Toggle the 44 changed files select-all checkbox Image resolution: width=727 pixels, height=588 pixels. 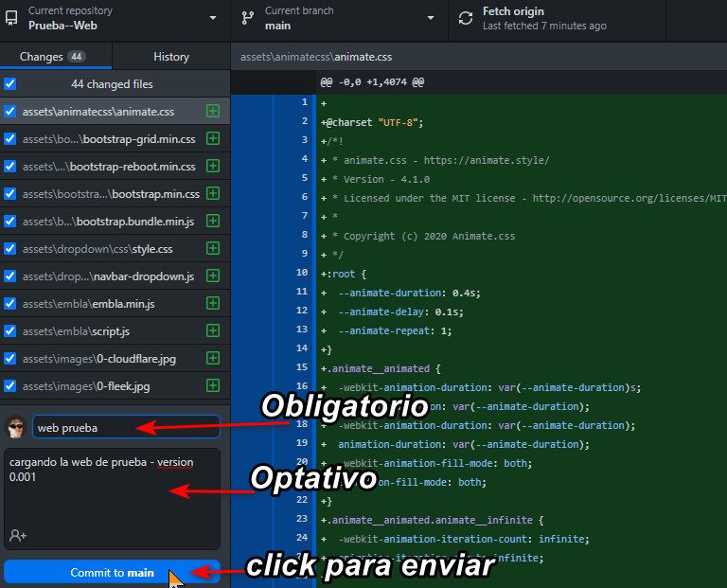point(9,84)
